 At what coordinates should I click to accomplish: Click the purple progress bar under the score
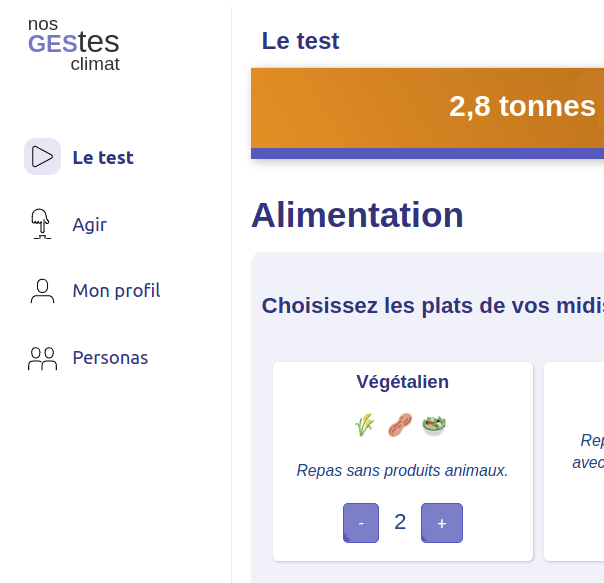[428, 154]
